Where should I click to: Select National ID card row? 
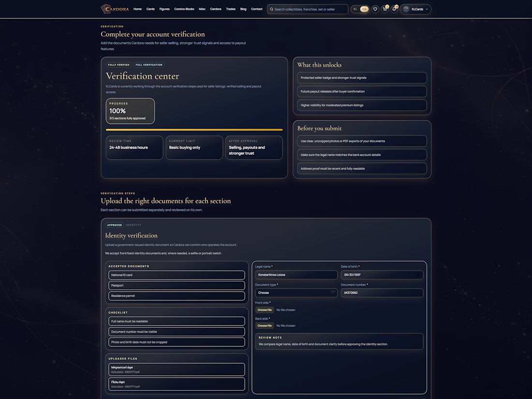coord(177,275)
